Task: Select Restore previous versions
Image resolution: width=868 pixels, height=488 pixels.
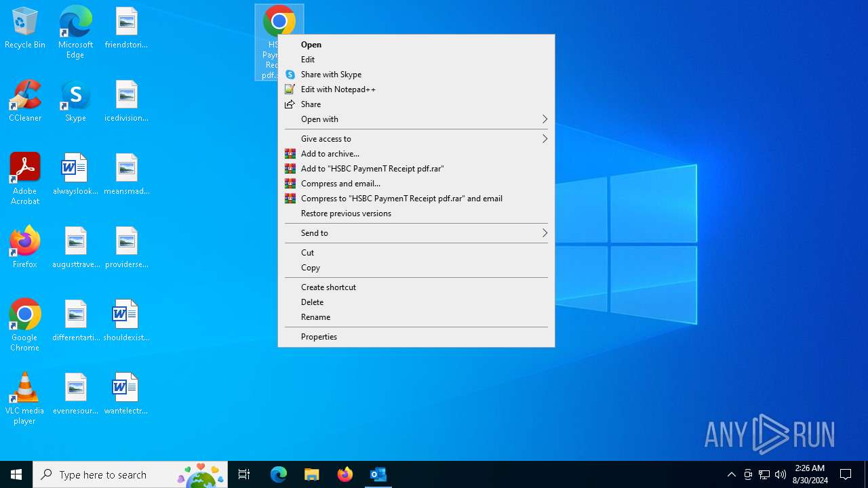Action: (416, 213)
